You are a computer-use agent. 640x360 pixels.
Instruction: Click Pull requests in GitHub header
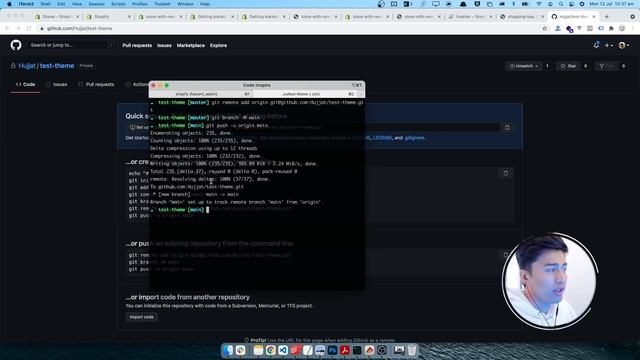point(137,45)
